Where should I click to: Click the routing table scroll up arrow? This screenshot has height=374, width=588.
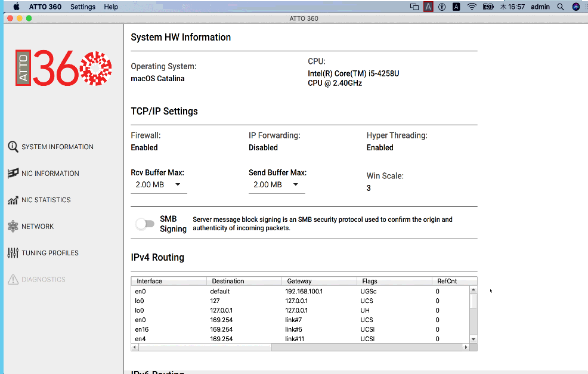pyautogui.click(x=474, y=290)
